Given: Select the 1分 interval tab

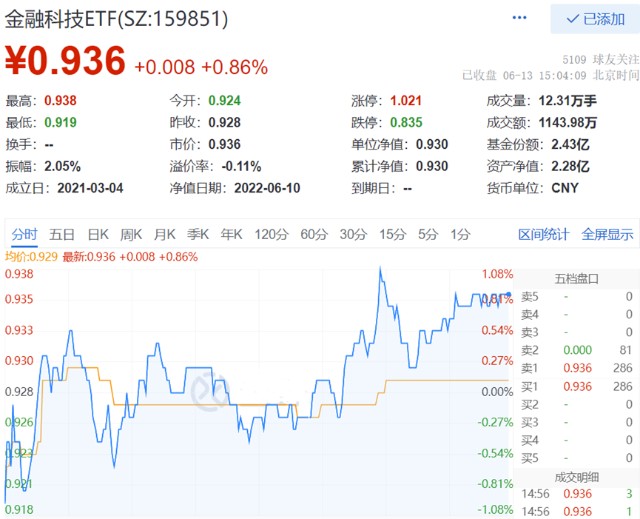Looking at the screenshot, I should (460, 235).
